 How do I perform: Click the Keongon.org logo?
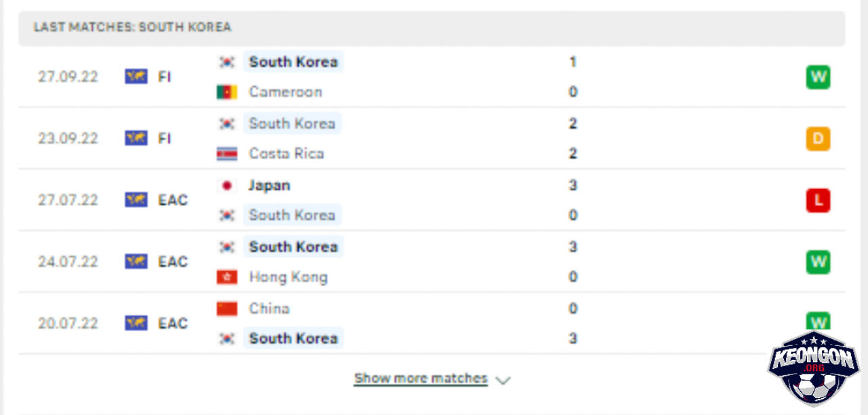point(813,368)
